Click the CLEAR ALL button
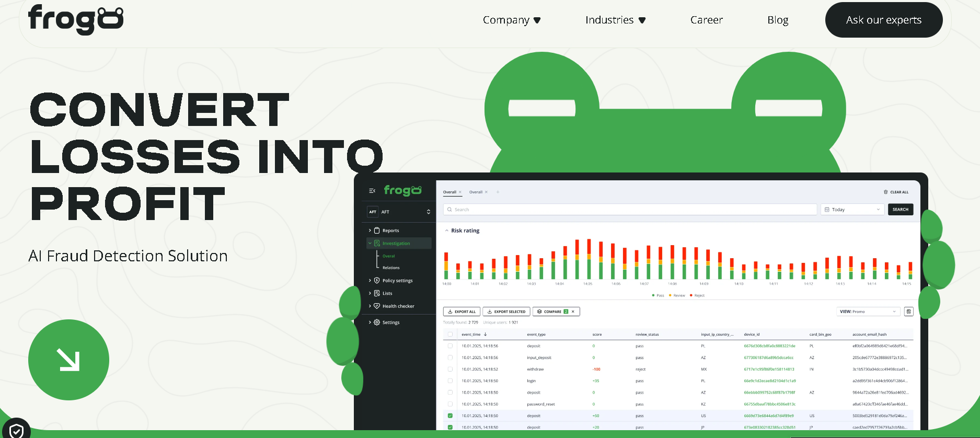 (x=896, y=192)
